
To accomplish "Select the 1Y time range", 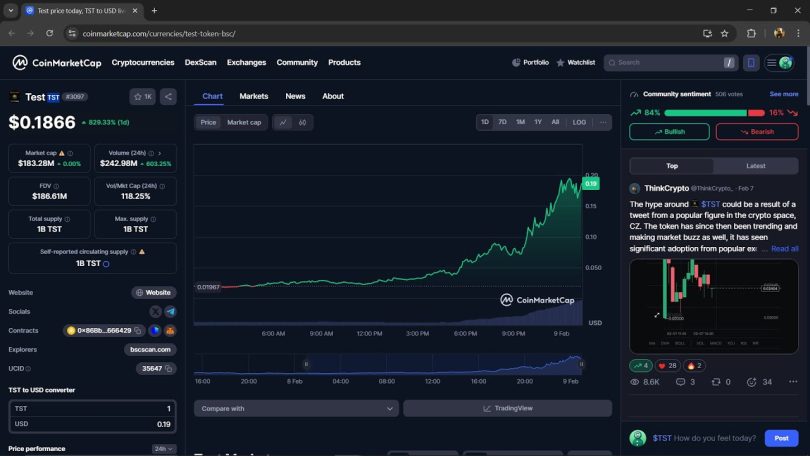I will pos(538,122).
